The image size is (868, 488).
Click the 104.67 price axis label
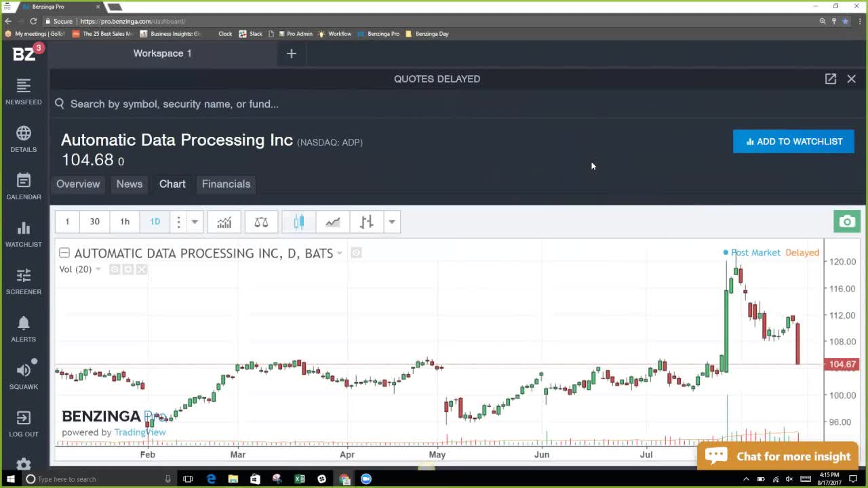point(842,364)
